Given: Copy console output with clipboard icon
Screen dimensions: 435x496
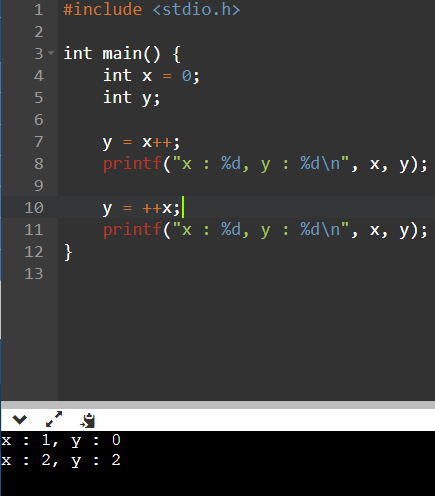Looking at the screenshot, I should pyautogui.click(x=88, y=420).
